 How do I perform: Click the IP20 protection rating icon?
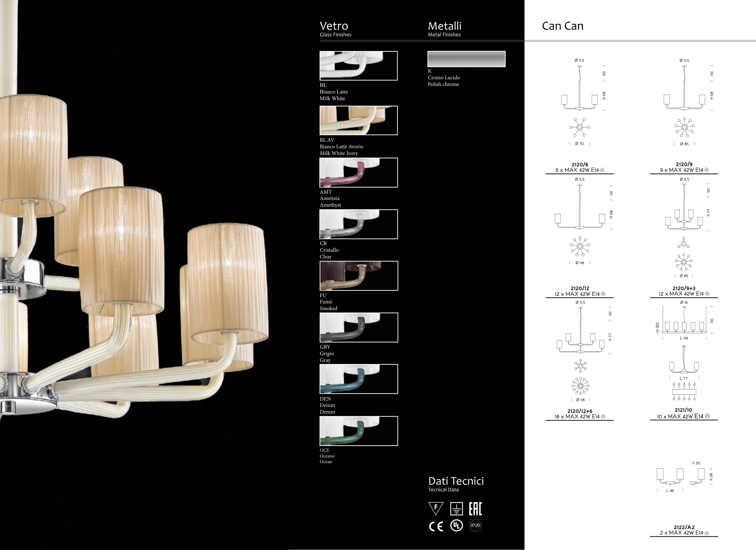click(475, 525)
